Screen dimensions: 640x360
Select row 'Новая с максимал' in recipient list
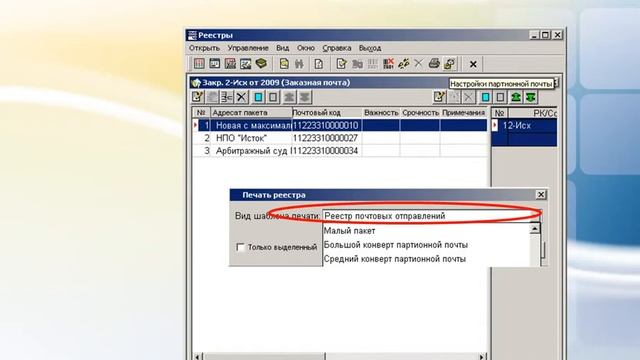tap(340, 125)
